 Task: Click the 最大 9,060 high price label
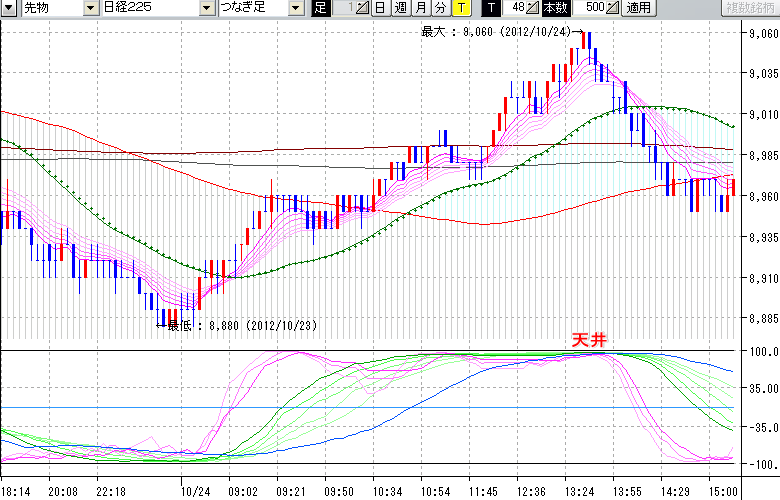point(497,32)
